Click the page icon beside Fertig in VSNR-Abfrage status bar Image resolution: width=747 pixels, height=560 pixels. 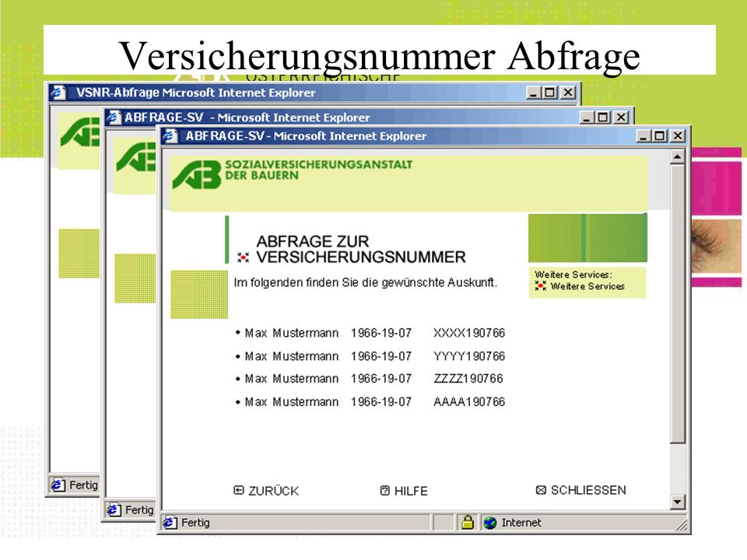58,485
